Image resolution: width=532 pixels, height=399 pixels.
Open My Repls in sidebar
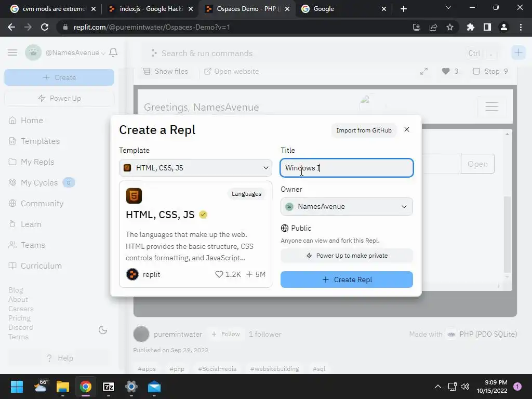click(37, 162)
